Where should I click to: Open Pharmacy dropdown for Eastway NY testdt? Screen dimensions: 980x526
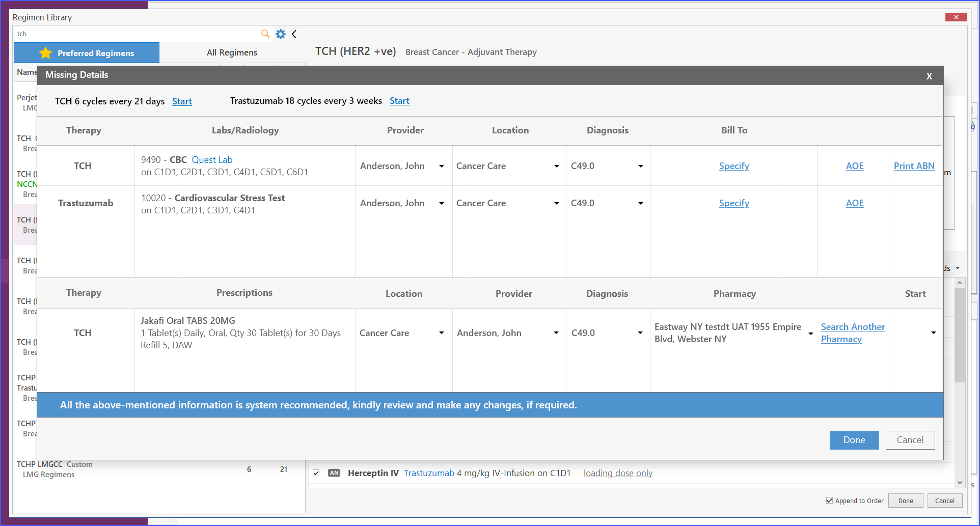pos(811,334)
